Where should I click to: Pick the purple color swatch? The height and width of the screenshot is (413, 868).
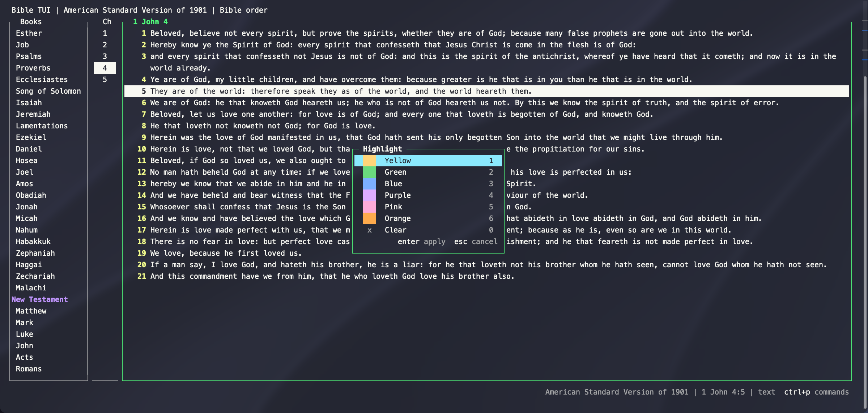369,195
